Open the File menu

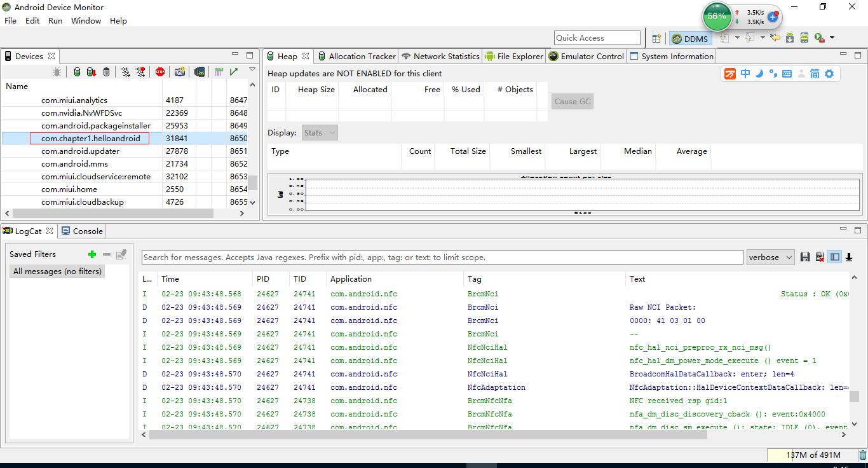(x=10, y=20)
